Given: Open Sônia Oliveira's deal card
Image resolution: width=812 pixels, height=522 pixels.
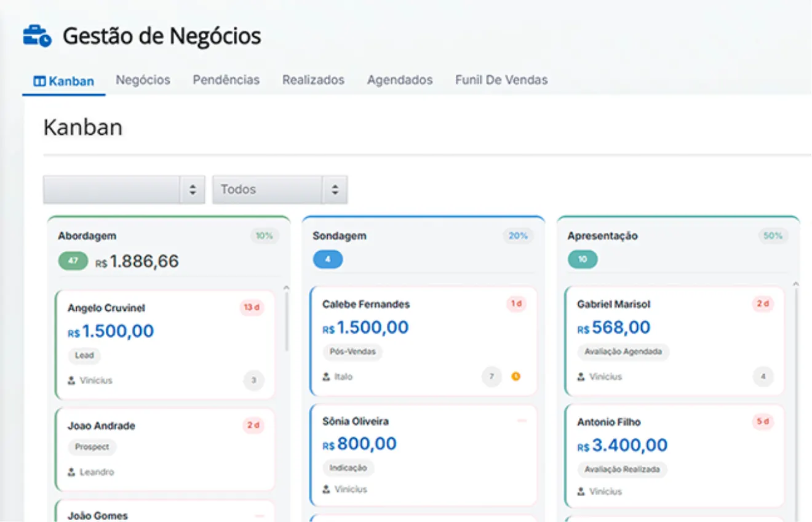Looking at the screenshot, I should (424, 455).
